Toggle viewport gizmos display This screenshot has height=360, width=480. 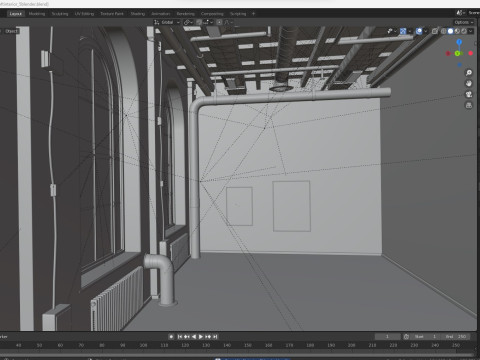point(403,31)
